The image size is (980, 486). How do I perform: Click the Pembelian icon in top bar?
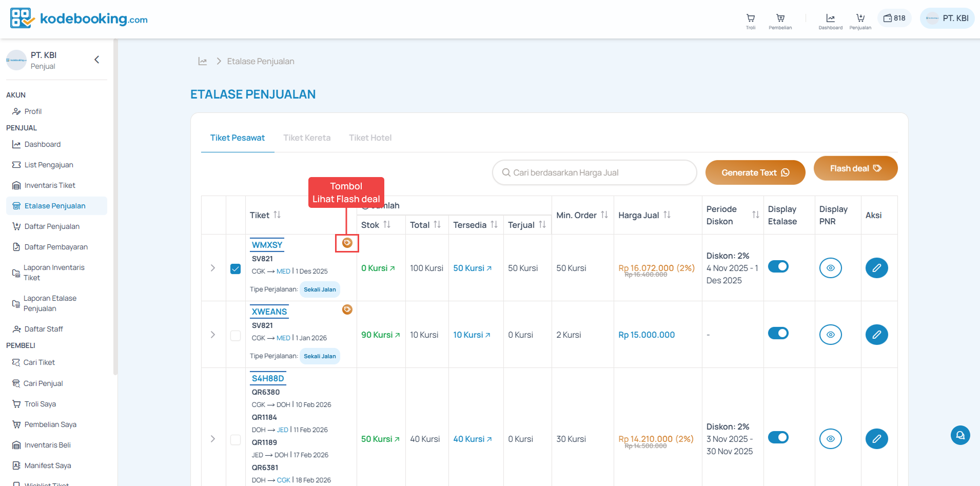[780, 19]
